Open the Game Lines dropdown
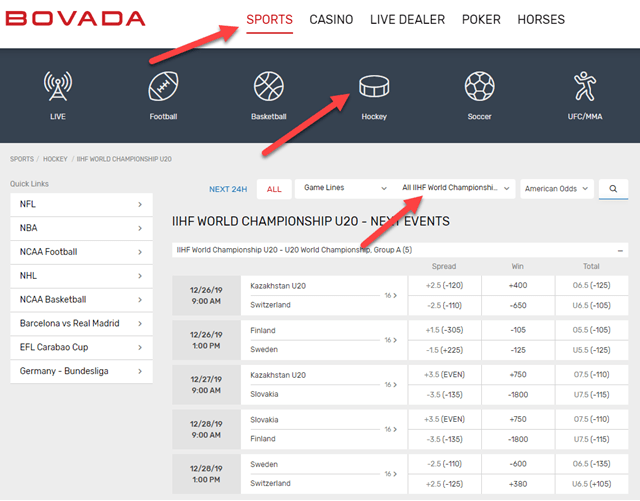Viewport: 640px width, 501px height. click(345, 188)
